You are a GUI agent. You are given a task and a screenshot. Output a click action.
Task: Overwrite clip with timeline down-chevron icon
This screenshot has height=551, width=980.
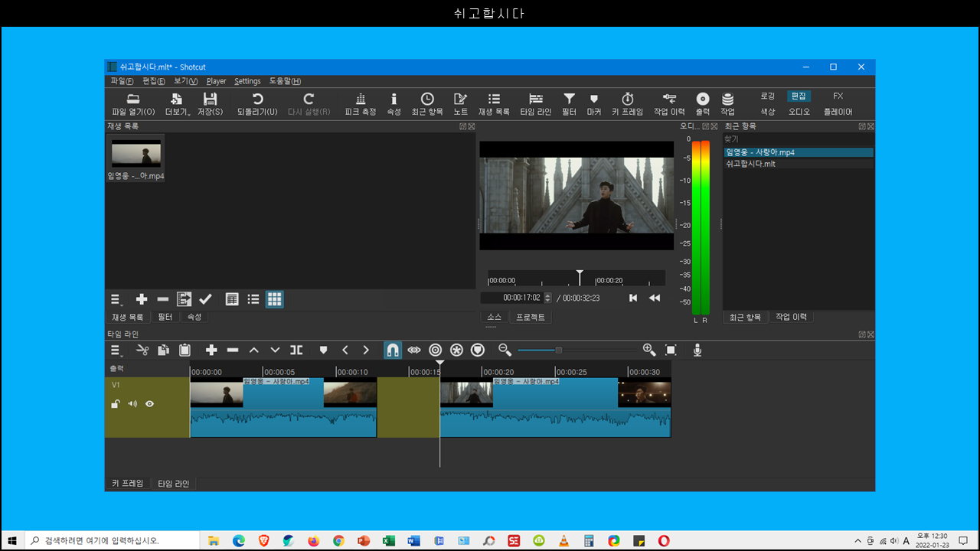pos(276,350)
